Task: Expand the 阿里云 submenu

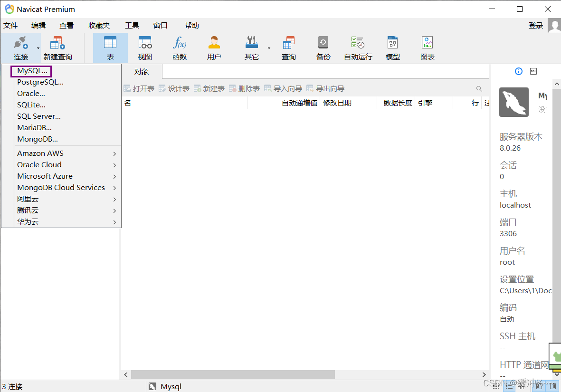Action: pos(62,200)
